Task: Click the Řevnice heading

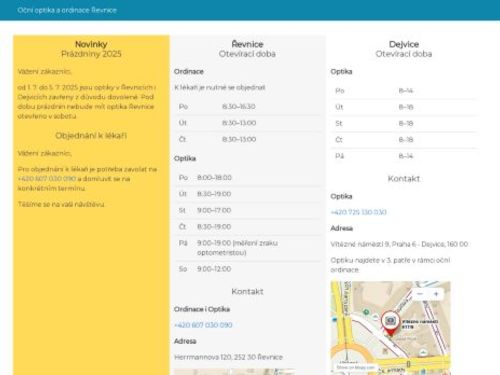Action: tap(247, 44)
